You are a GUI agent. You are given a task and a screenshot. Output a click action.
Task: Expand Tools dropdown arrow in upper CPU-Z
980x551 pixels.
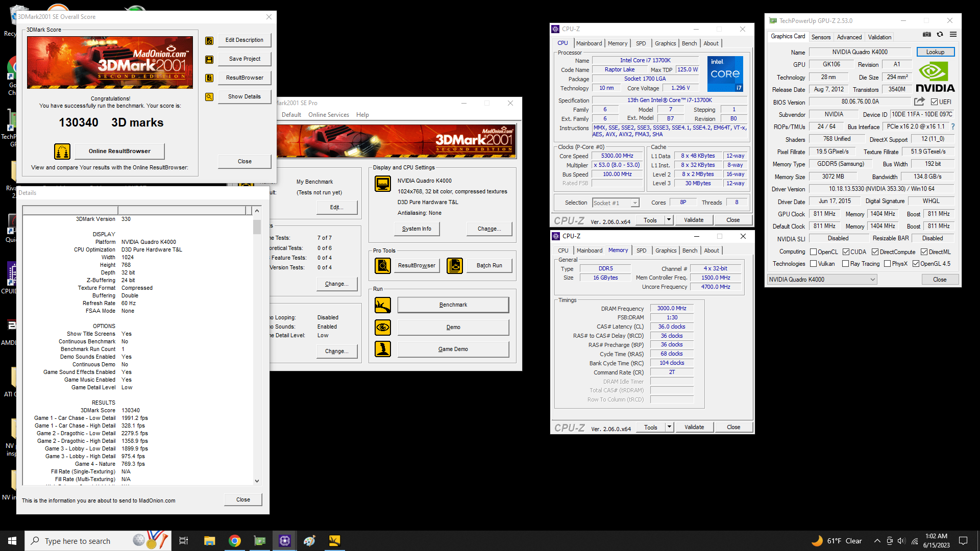click(x=669, y=220)
